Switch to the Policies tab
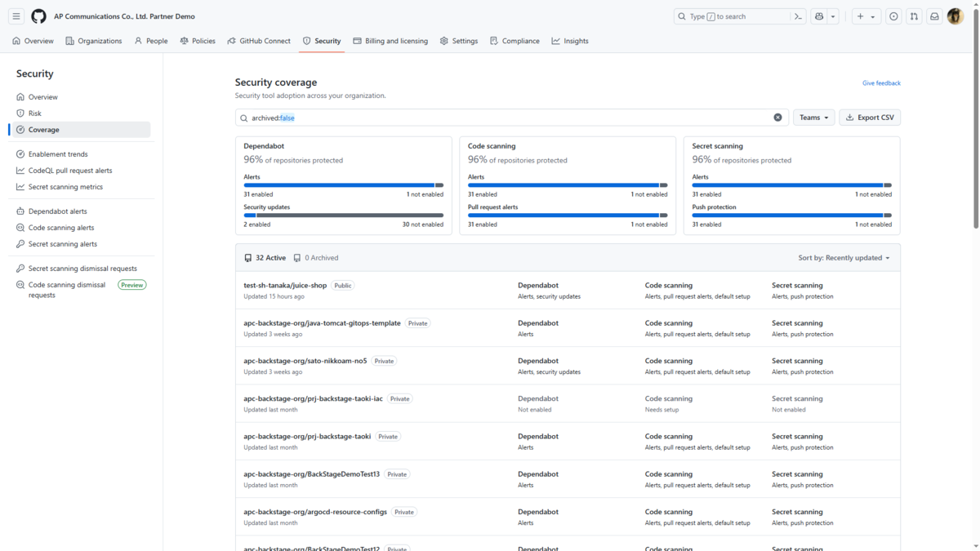This screenshot has height=551, width=980. [x=198, y=41]
